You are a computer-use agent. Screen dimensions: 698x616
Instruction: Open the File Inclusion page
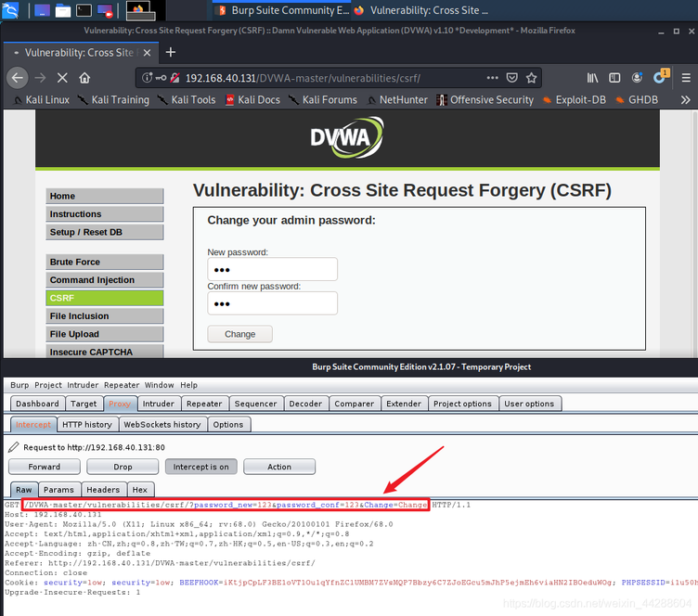tap(105, 316)
